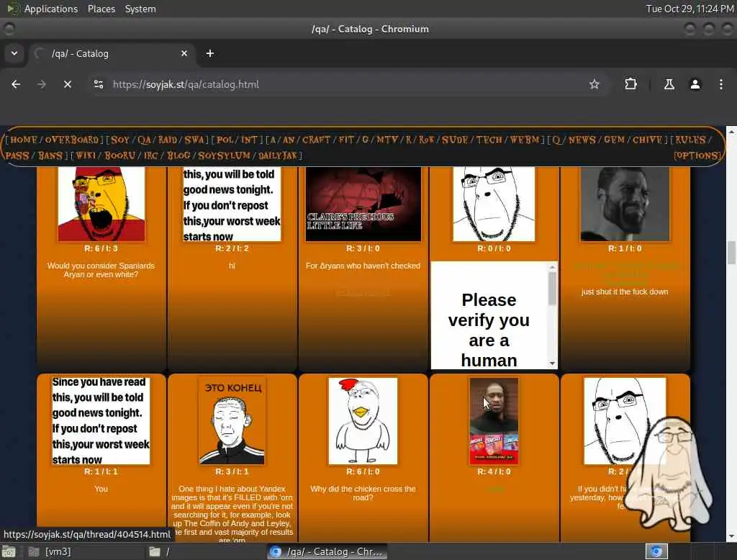The width and height of the screenshot is (737, 560).
Task: View site information icon in address bar
Action: click(x=98, y=84)
